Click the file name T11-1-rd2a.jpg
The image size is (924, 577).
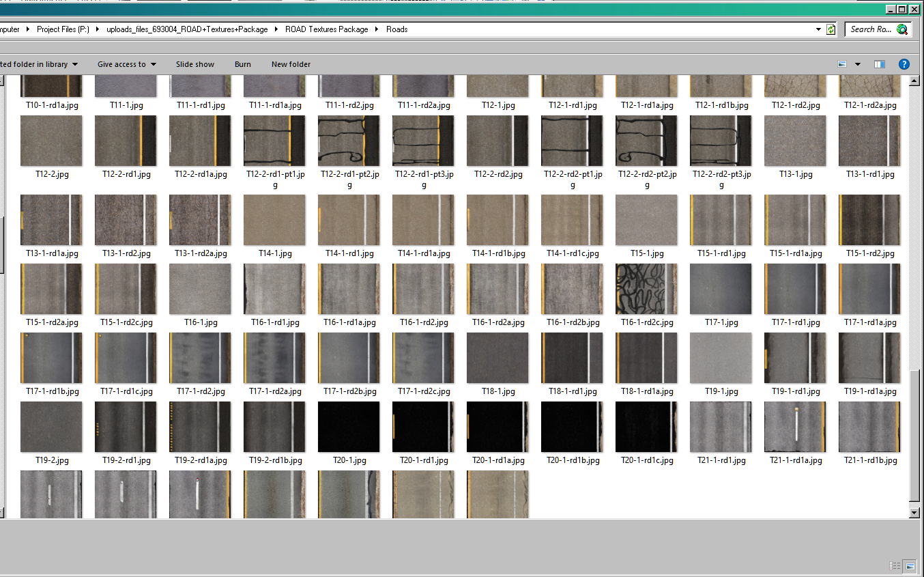coord(424,106)
